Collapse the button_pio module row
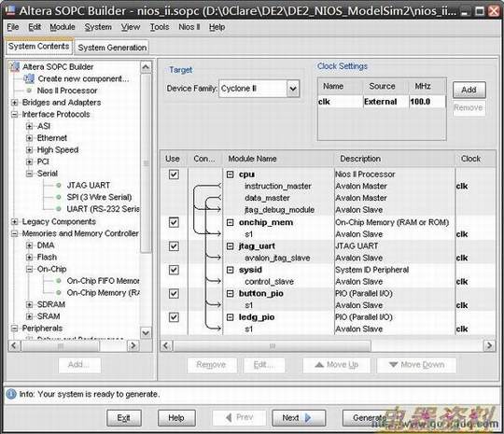The height and width of the screenshot is (434, 504). [231, 293]
